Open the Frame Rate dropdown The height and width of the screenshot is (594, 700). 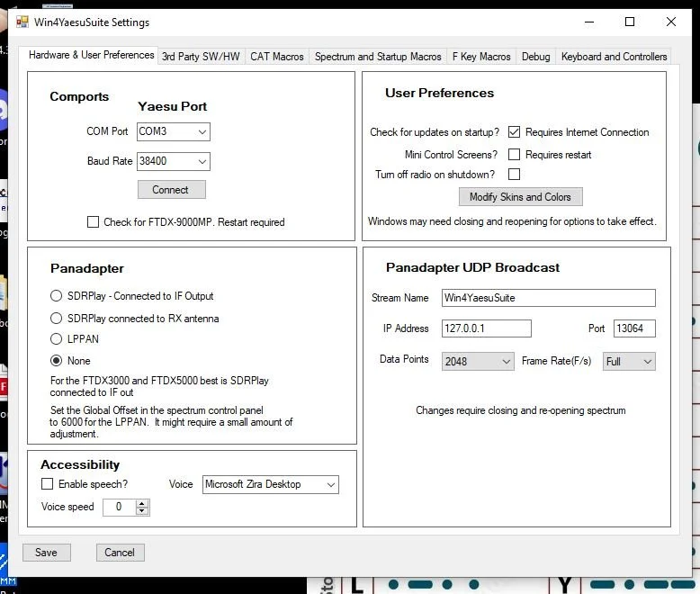[629, 361]
